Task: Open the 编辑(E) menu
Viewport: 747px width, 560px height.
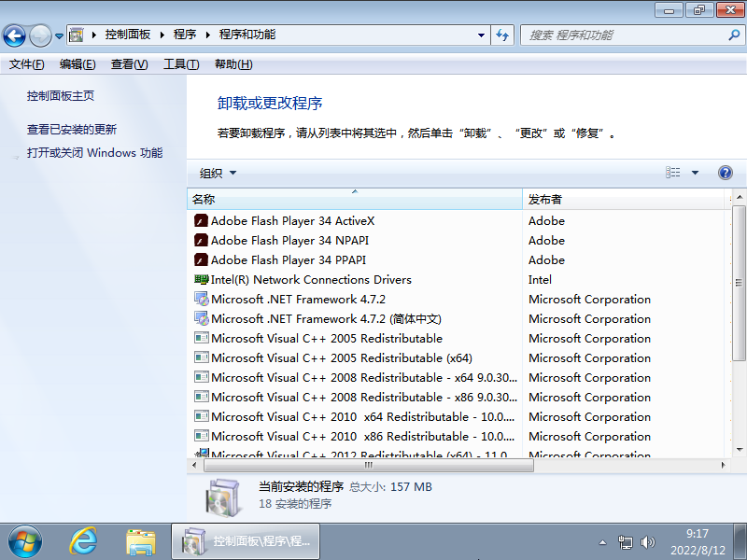Action: [x=78, y=64]
